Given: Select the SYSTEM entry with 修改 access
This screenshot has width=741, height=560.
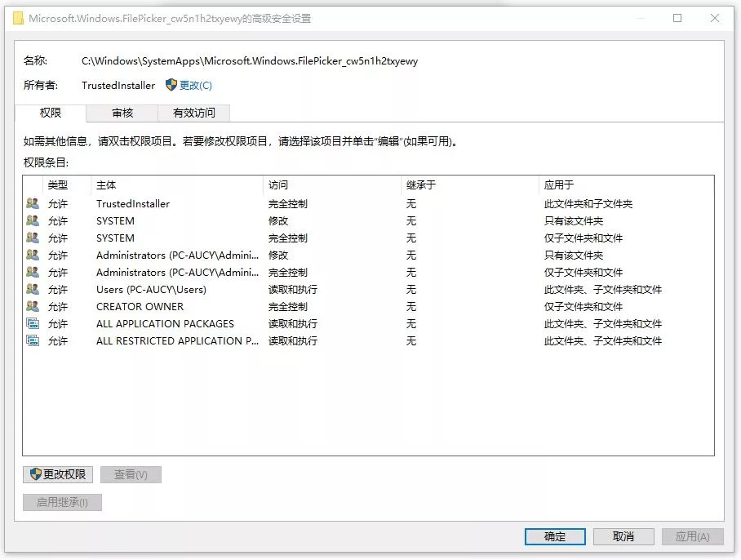Looking at the screenshot, I should tap(368, 220).
